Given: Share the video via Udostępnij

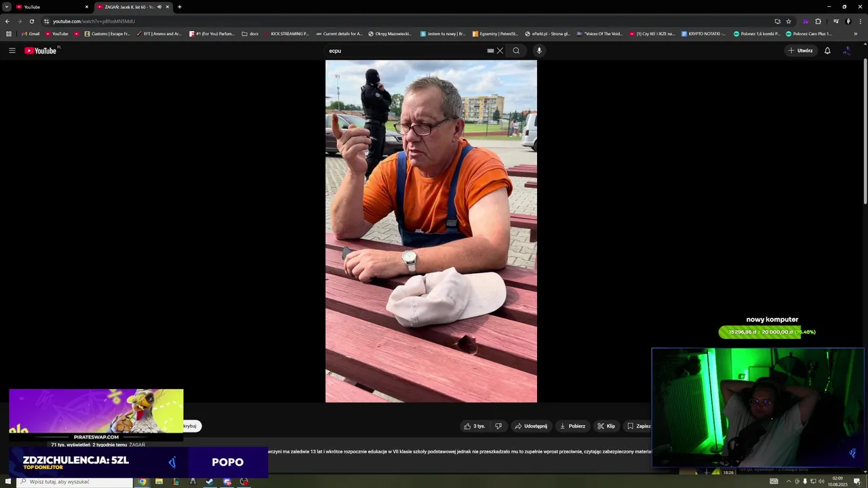Looking at the screenshot, I should 531,426.
